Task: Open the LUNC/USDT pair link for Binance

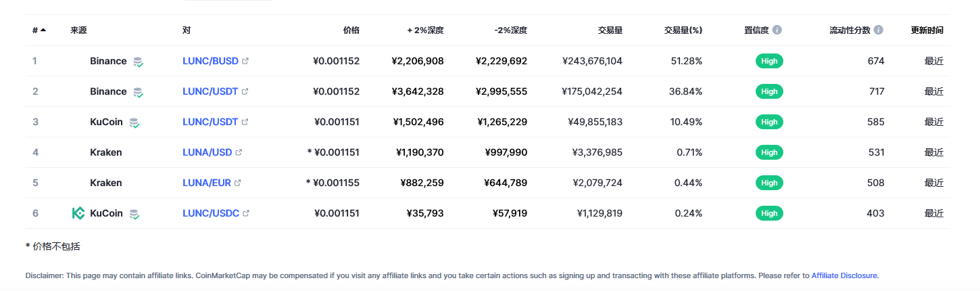Action: [x=210, y=91]
